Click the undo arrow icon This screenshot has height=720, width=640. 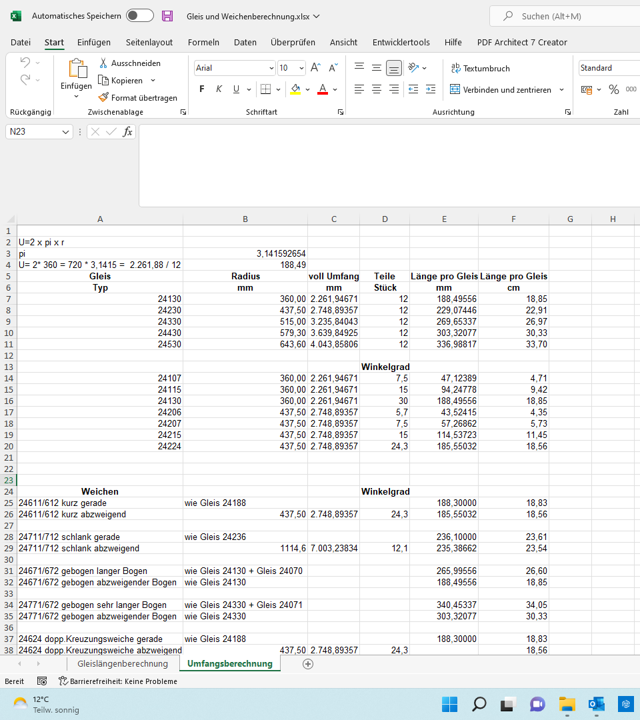(25, 62)
